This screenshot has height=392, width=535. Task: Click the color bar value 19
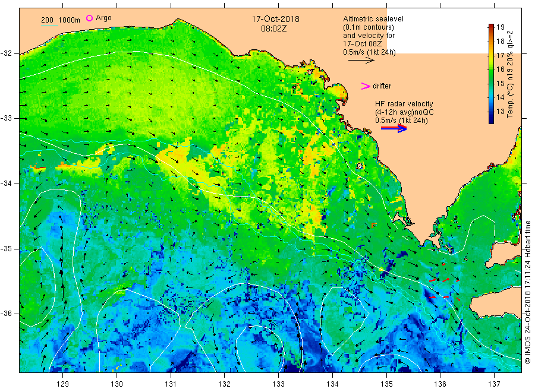(500, 27)
